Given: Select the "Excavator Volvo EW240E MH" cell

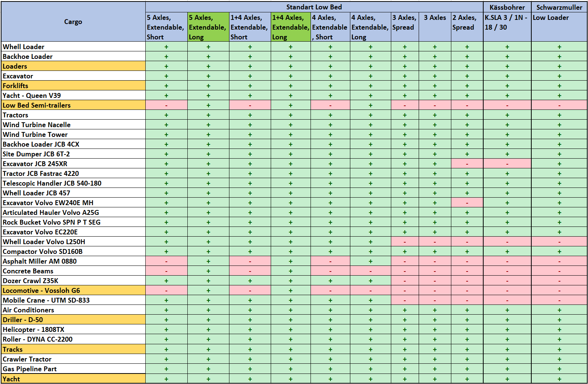Looking at the screenshot, I should click(73, 203).
